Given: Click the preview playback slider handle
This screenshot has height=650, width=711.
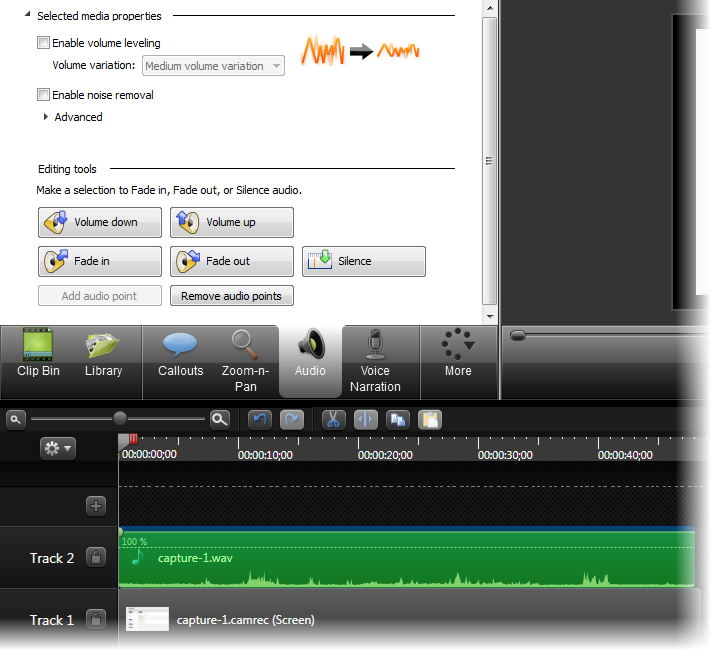Looking at the screenshot, I should pos(517,336).
